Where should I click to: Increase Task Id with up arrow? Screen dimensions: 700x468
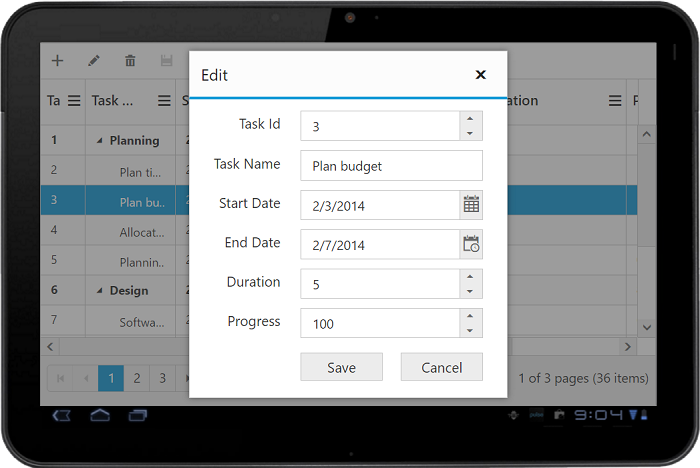(x=471, y=119)
